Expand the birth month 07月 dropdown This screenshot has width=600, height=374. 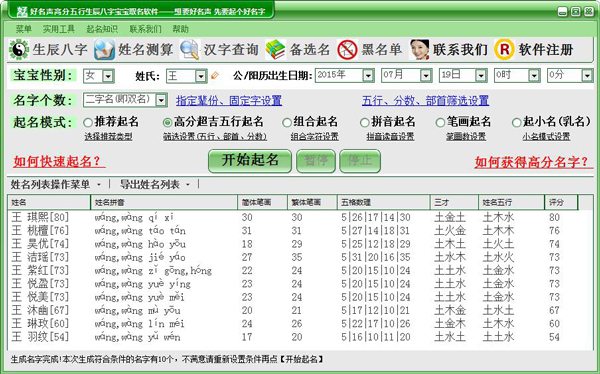426,75
